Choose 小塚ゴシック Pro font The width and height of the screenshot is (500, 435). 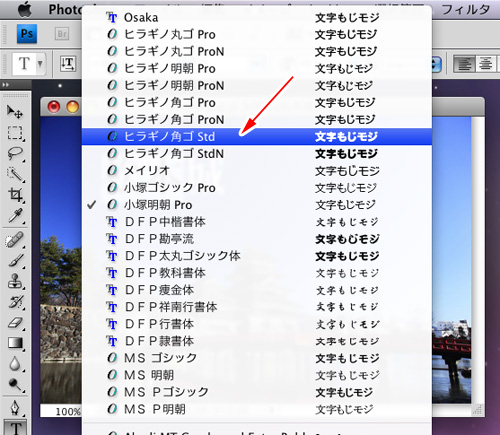coord(257,188)
